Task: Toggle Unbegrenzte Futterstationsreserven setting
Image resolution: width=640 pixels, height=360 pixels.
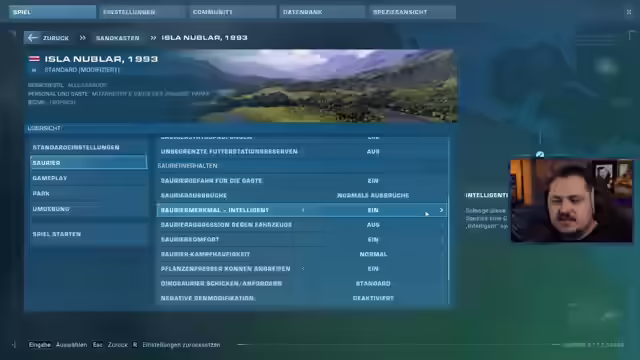Action: (302, 151)
